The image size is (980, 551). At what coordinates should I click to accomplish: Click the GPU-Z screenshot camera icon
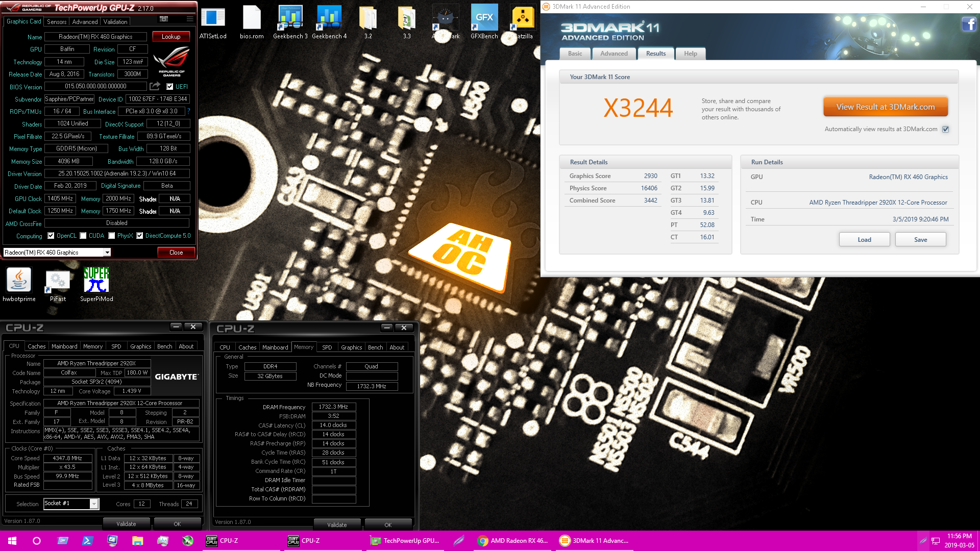tap(164, 19)
